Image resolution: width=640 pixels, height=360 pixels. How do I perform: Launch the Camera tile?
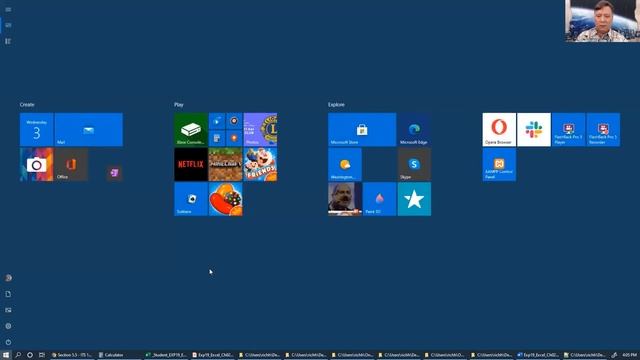pos(36,164)
